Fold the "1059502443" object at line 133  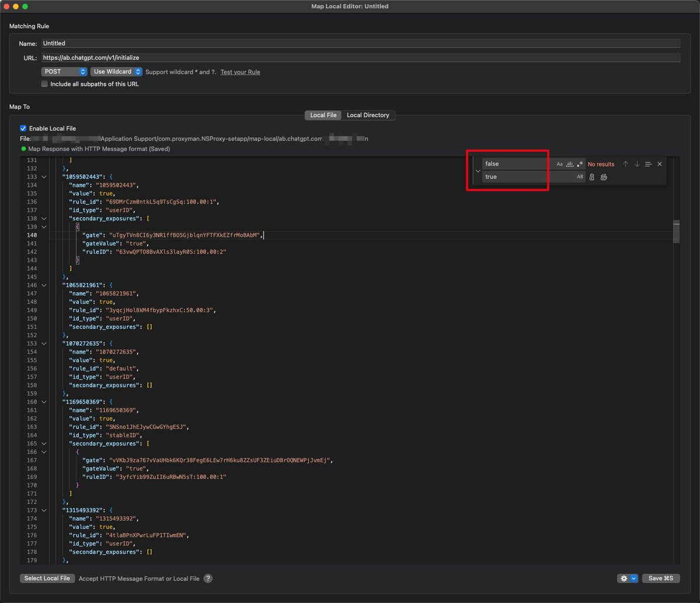pyautogui.click(x=44, y=177)
